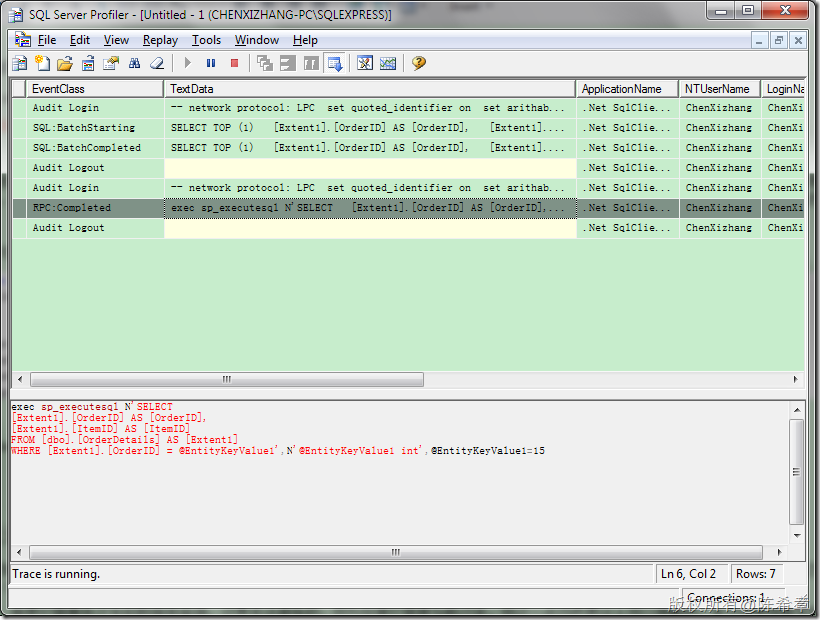The width and height of the screenshot is (820, 620).
Task: Click the event grid's horizontal scrollbar
Action: click(x=227, y=380)
